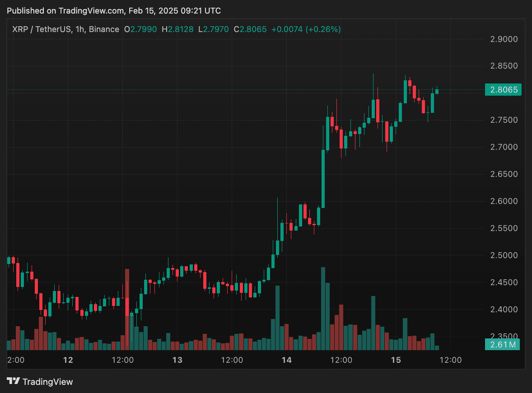The height and width of the screenshot is (393, 532).
Task: Click the percentage change (+0.26%)
Action: point(324,29)
